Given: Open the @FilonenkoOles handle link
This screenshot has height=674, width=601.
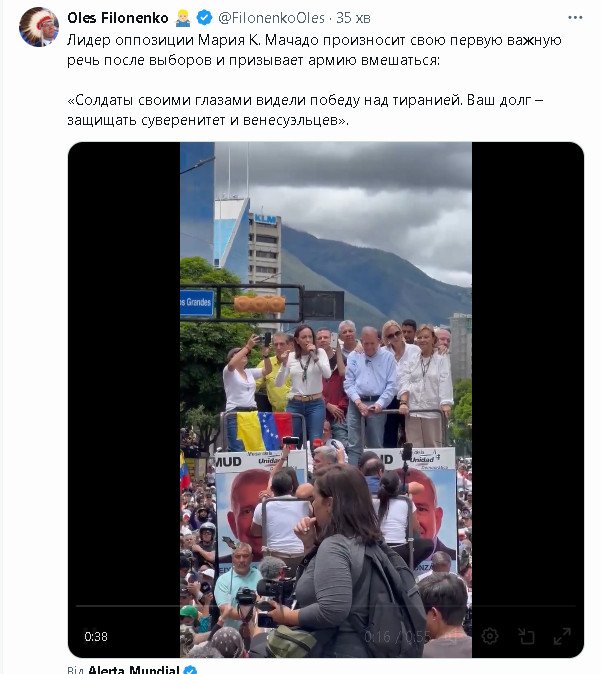Looking at the screenshot, I should (x=271, y=18).
